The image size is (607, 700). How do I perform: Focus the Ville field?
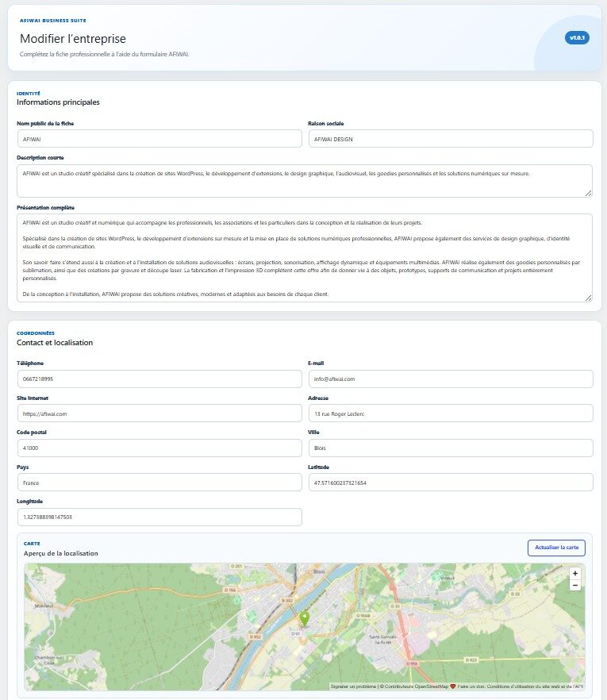pos(451,448)
